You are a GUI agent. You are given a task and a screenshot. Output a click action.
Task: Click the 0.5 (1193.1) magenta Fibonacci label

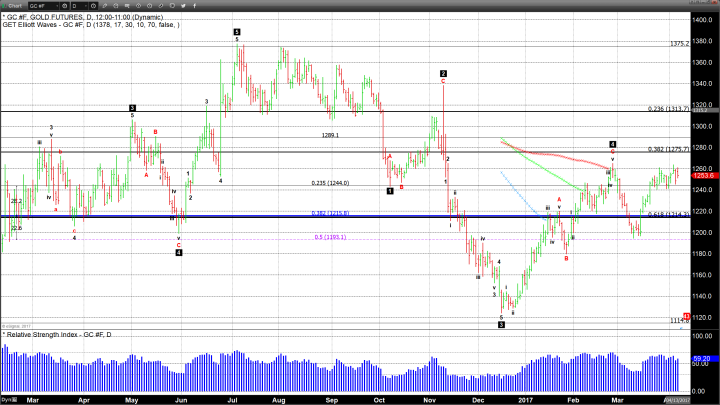pos(330,237)
